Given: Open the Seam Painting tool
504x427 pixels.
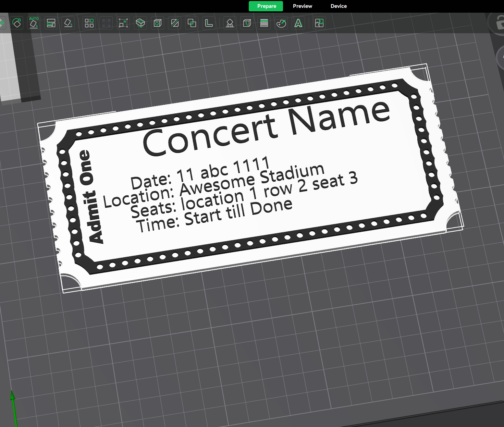Looking at the screenshot, I should (x=247, y=23).
